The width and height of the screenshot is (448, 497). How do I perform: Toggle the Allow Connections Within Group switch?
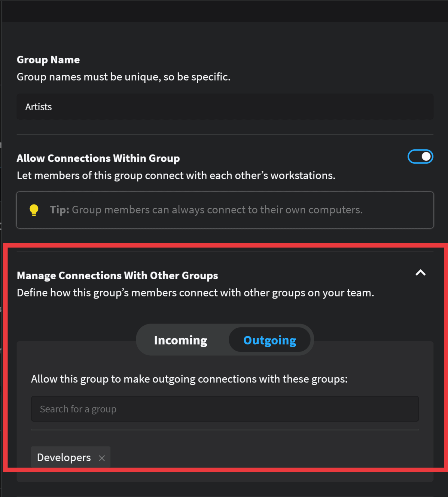[420, 157]
